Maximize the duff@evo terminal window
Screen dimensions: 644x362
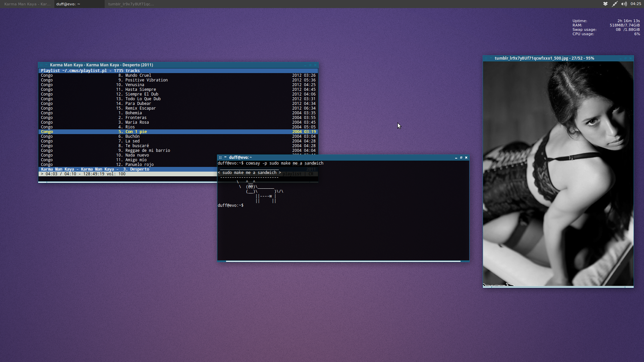pyautogui.click(x=461, y=158)
